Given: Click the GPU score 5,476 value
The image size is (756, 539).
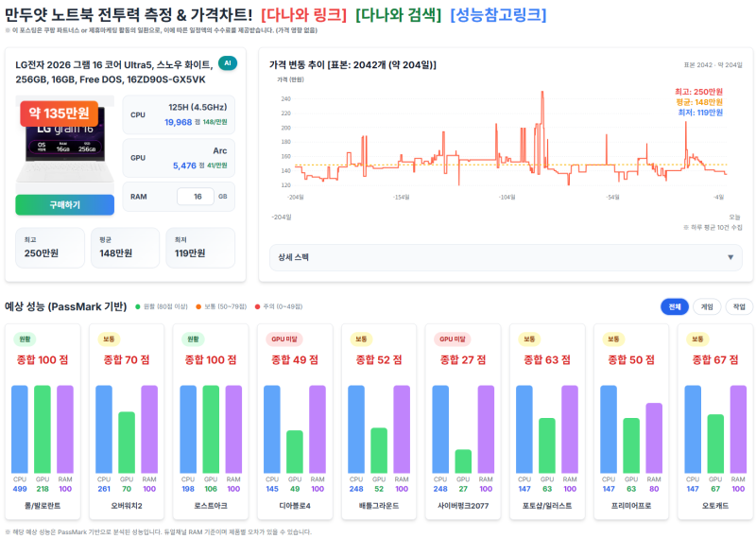Looking at the screenshot, I should pos(184,166).
